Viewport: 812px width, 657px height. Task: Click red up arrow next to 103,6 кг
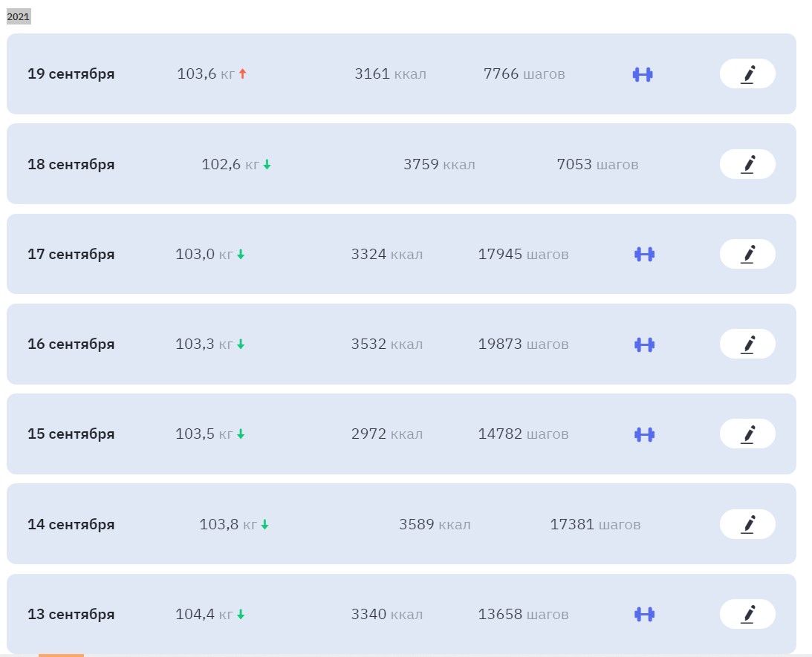(242, 74)
